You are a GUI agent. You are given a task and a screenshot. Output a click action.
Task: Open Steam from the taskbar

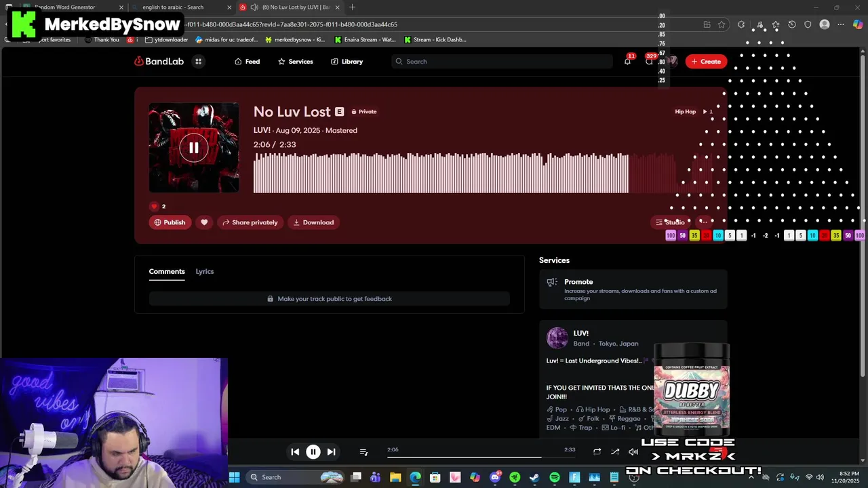(534, 477)
